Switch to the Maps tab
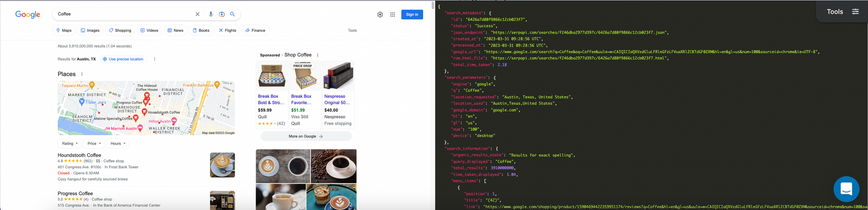868x210 pixels. coord(64,30)
